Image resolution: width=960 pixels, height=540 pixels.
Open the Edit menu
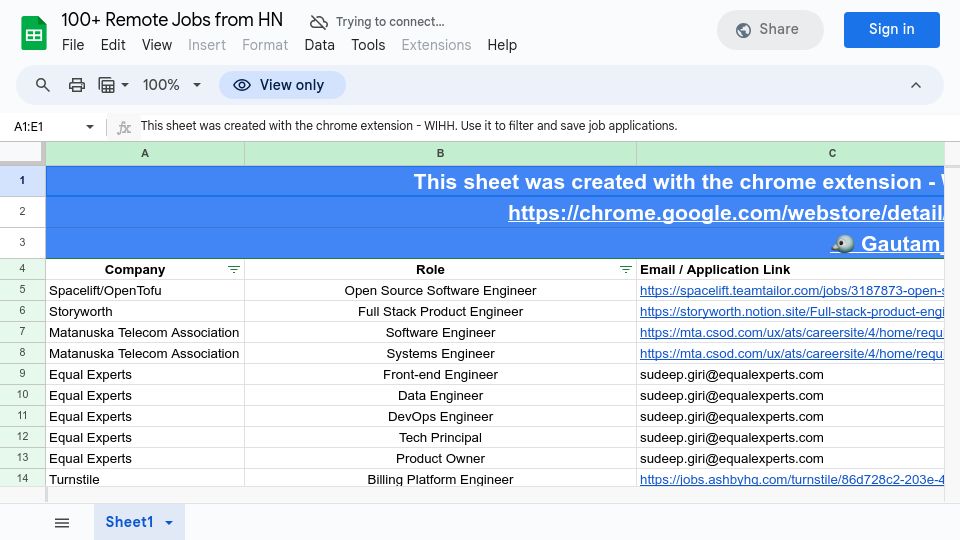113,45
